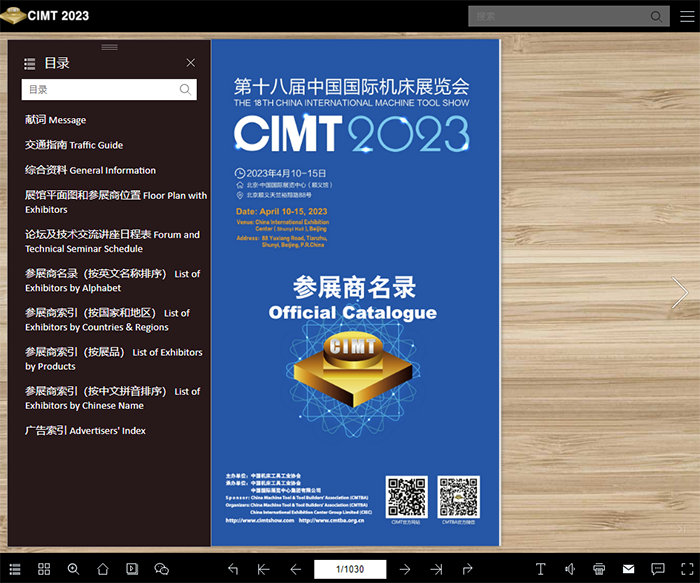
Task: Click the drag handle atop contents panel
Action: (x=109, y=47)
